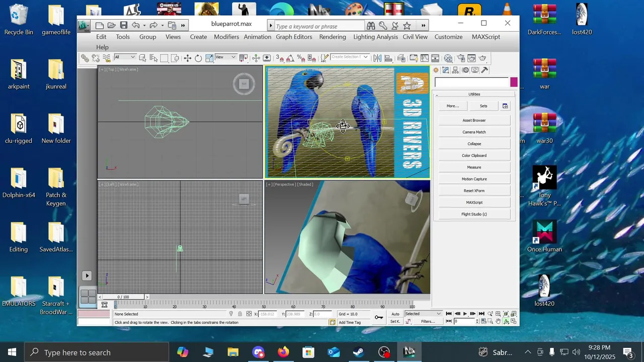Open the reference coordinate system View dropdown
The height and width of the screenshot is (362, 644).
(x=226, y=57)
